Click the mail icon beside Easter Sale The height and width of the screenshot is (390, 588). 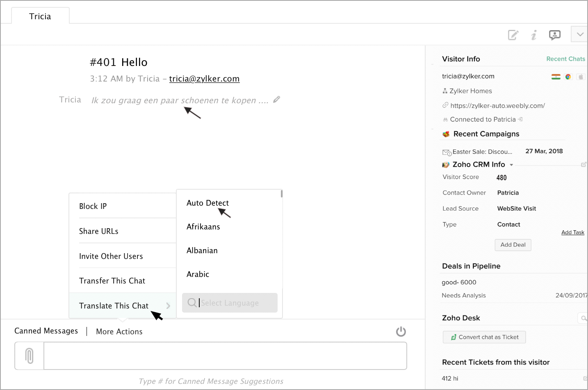point(447,152)
